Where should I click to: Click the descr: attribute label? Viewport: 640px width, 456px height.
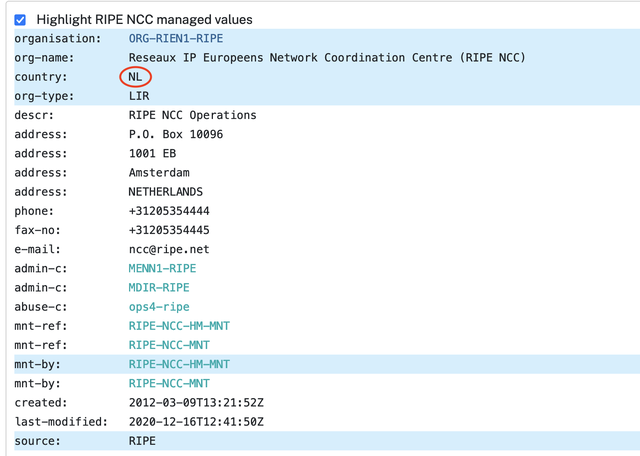(34, 115)
